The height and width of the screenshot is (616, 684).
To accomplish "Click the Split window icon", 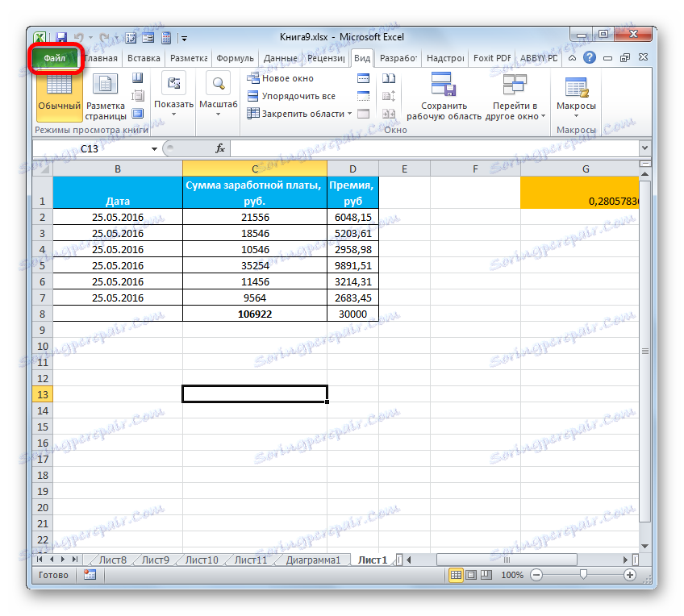I will coord(363,78).
